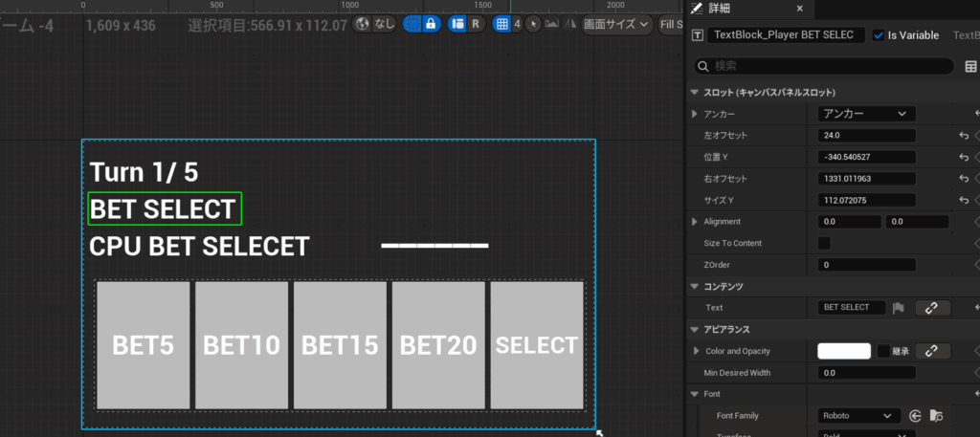Collapse the アピアランス section

[x=694, y=330]
